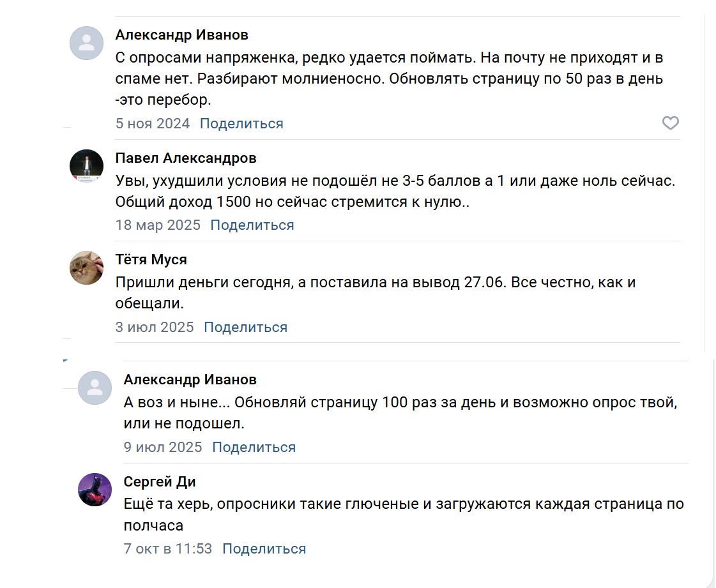Viewport: 716px width, 588px height.
Task: Open comment timestamp 7 окт в 11:53
Action: (x=167, y=548)
